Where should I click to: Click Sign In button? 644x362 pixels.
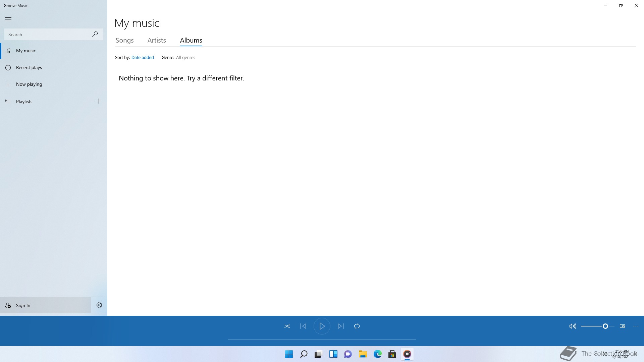point(46,305)
